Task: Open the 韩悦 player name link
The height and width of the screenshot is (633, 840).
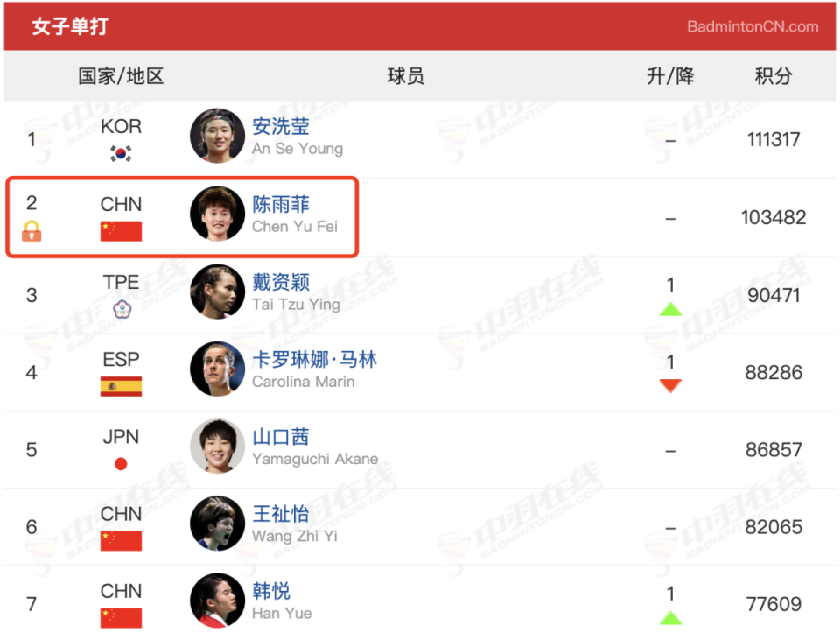Action: coord(271,591)
